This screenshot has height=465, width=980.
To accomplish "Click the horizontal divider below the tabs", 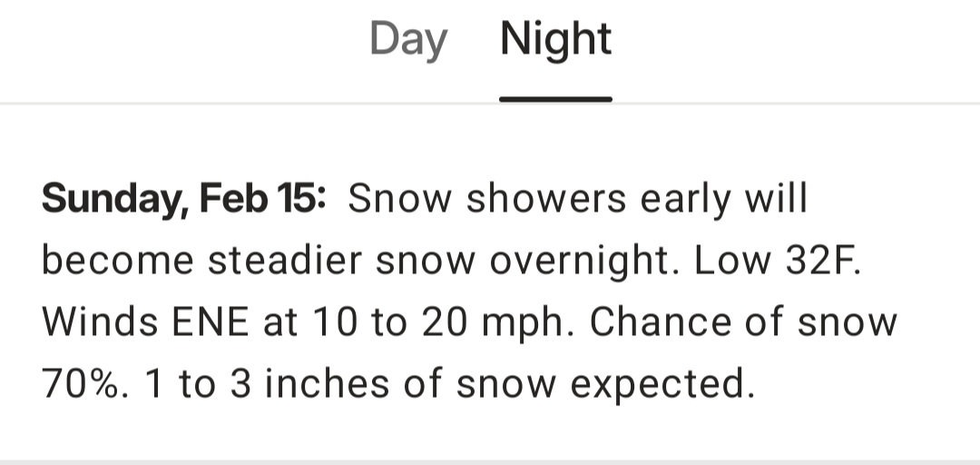I will [x=490, y=104].
